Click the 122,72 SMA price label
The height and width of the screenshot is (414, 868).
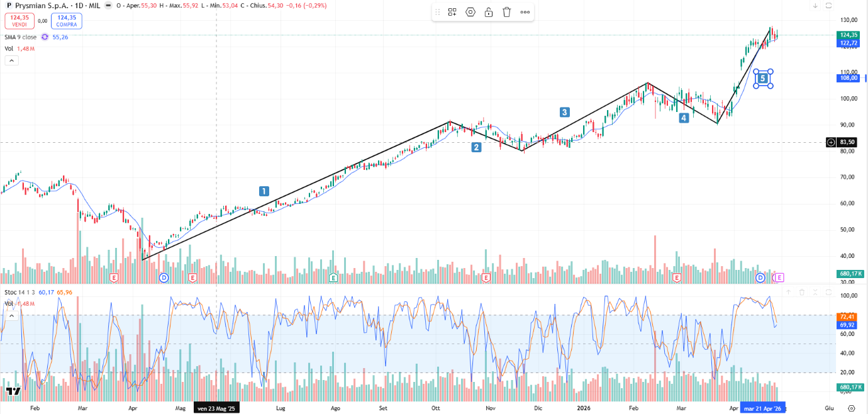[x=849, y=43]
